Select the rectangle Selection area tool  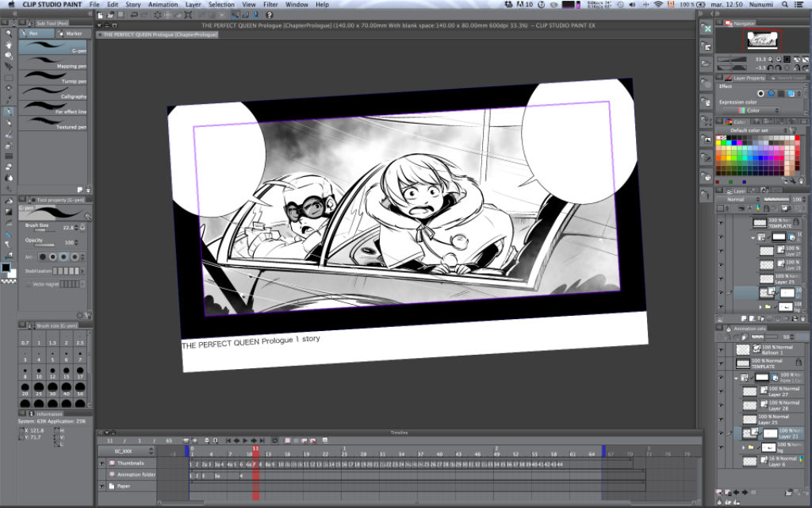(8, 78)
